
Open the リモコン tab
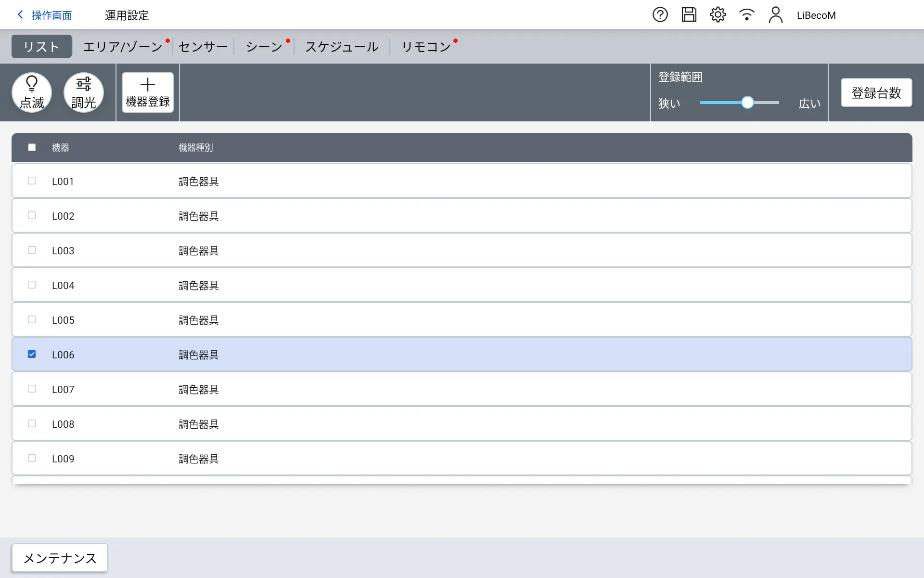pyautogui.click(x=426, y=47)
